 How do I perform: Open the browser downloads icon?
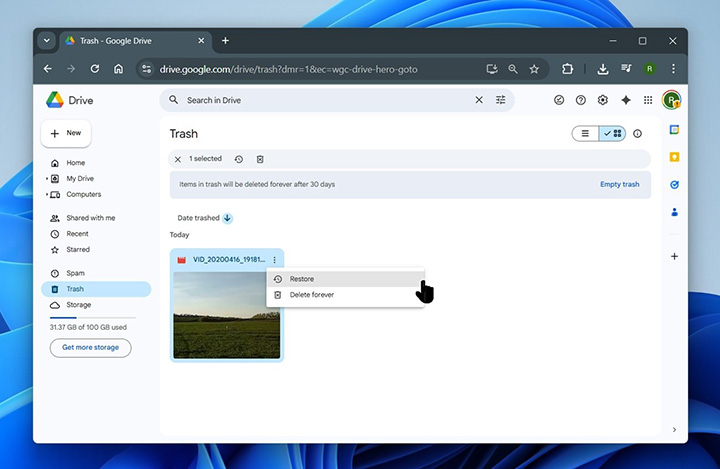pyautogui.click(x=603, y=69)
